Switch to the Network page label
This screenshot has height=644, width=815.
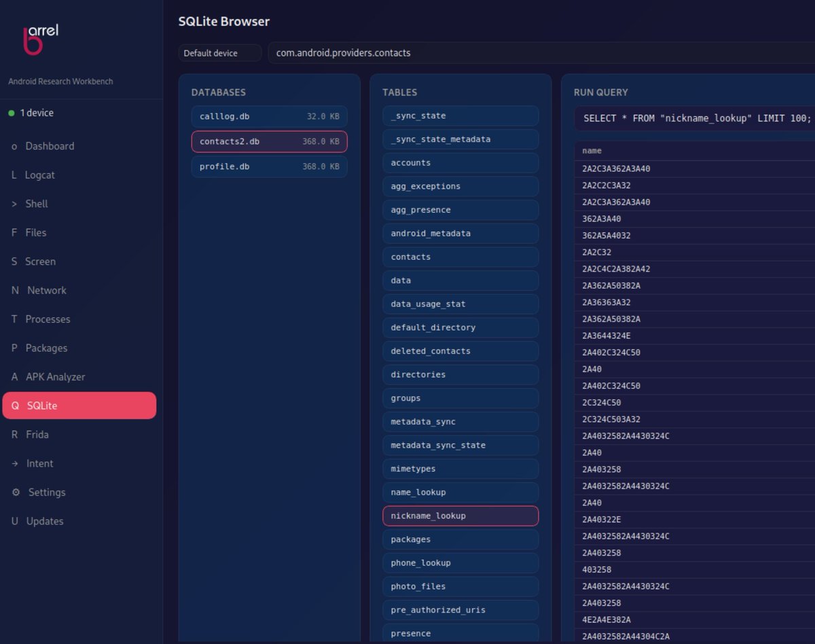(47, 290)
